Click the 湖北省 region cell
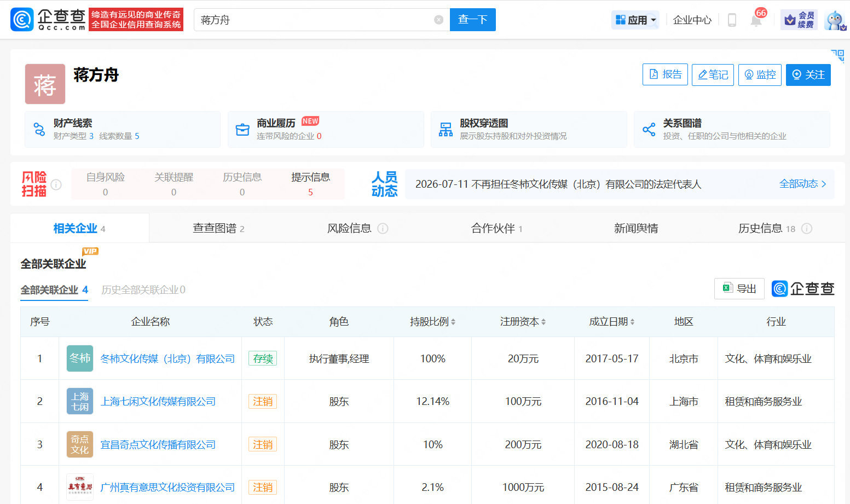Viewport: 850px width, 504px height. pyautogui.click(x=684, y=444)
